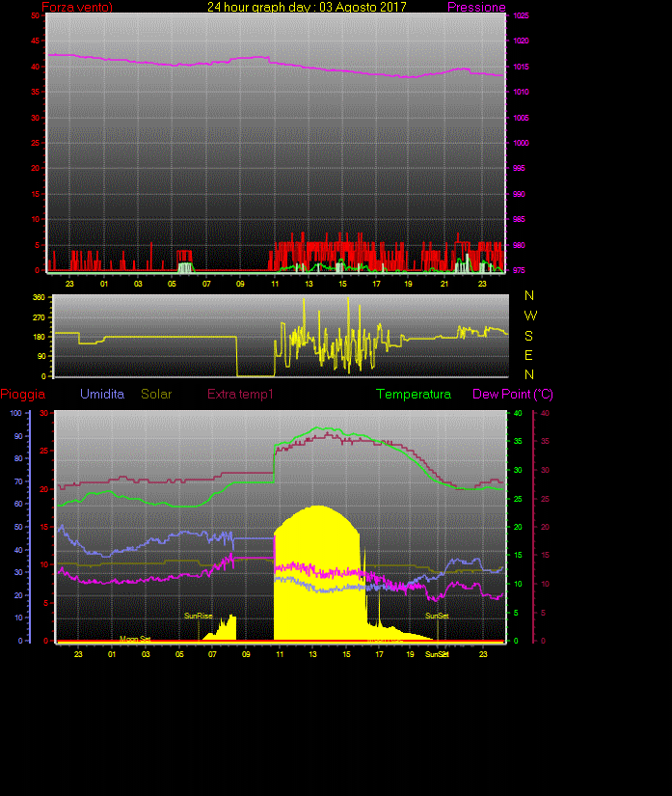Select the 1020 pressure axis value
Screen dimensions: 672x796
(521, 41)
